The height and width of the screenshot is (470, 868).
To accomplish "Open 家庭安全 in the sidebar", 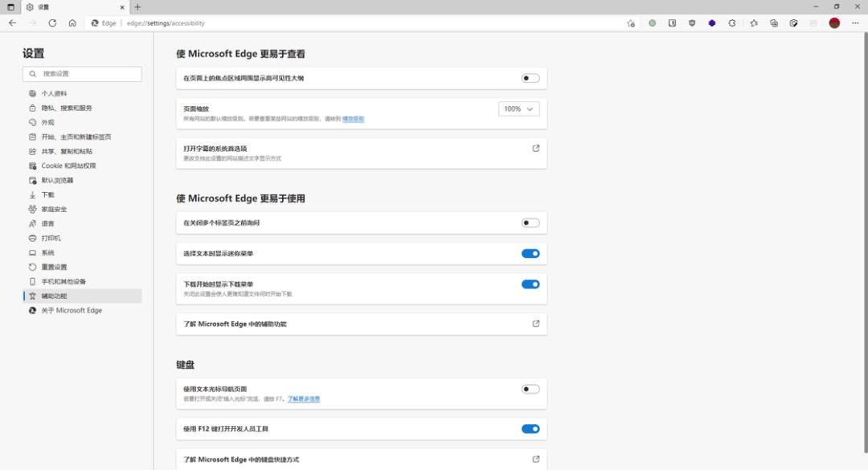I will click(x=82, y=209).
